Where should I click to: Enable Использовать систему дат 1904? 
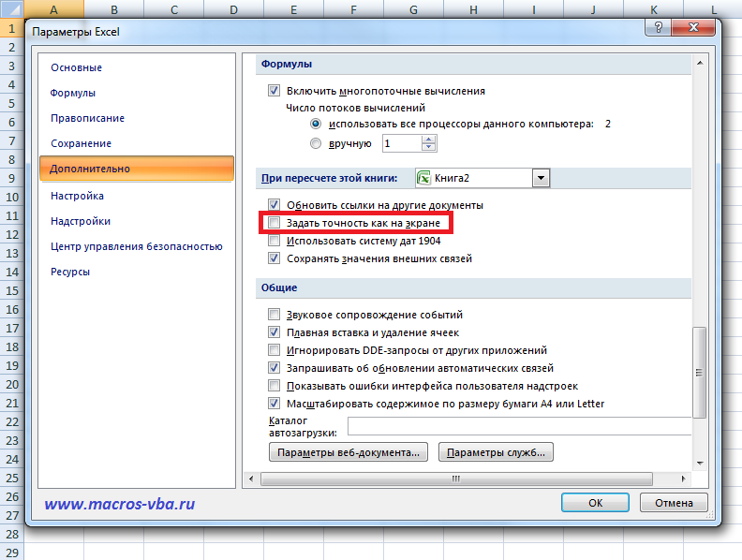[x=274, y=241]
